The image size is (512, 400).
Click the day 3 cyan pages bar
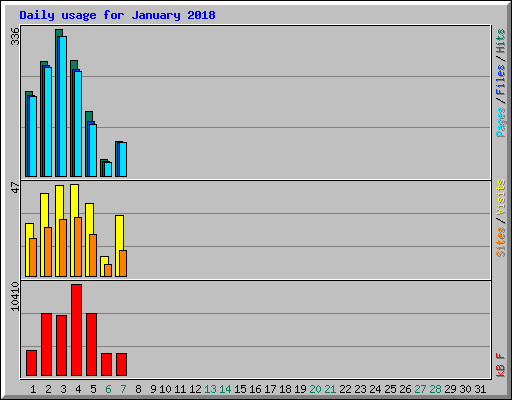coord(63,106)
